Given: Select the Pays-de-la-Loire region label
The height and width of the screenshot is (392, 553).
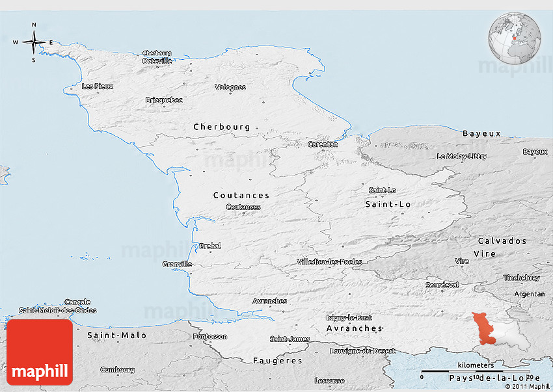Looking at the screenshot, I should (x=494, y=378).
